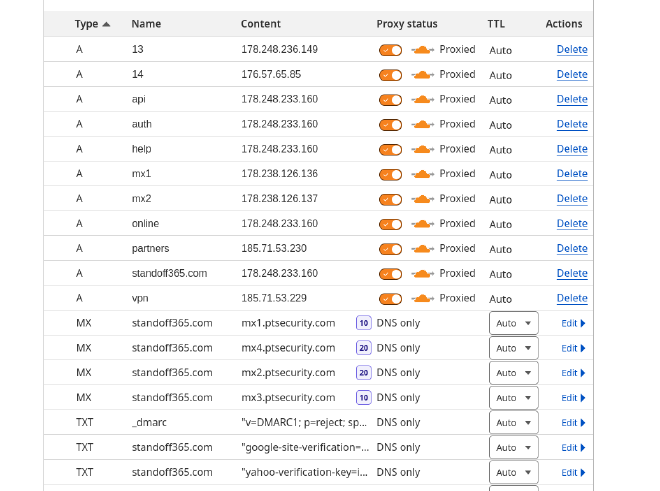Toggle proxy switch on mx2 row
The image size is (660, 491).
click(x=390, y=199)
